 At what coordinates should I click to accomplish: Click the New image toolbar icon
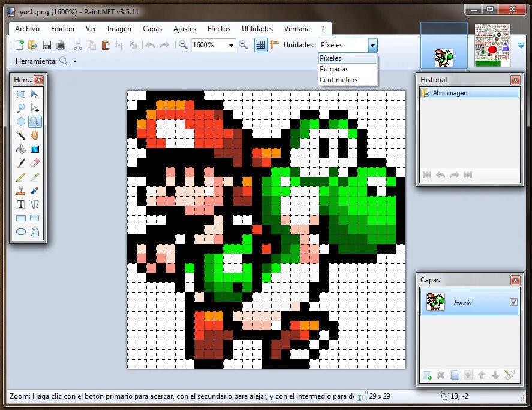20,45
